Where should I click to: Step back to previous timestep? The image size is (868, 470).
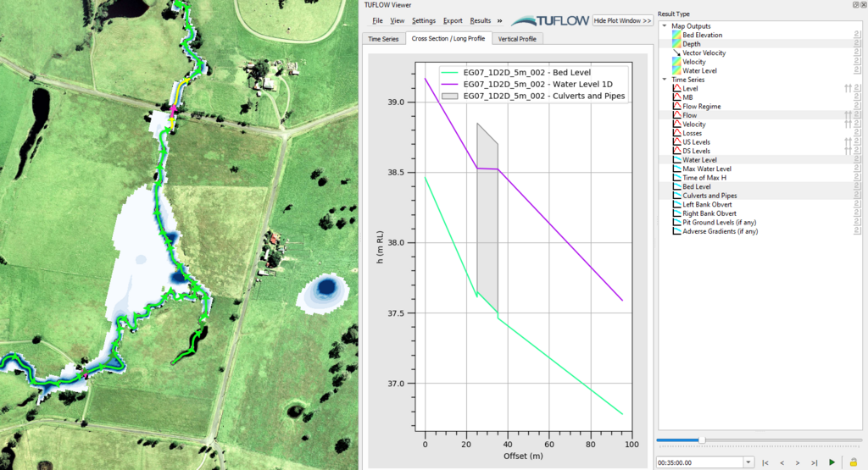coord(782,462)
